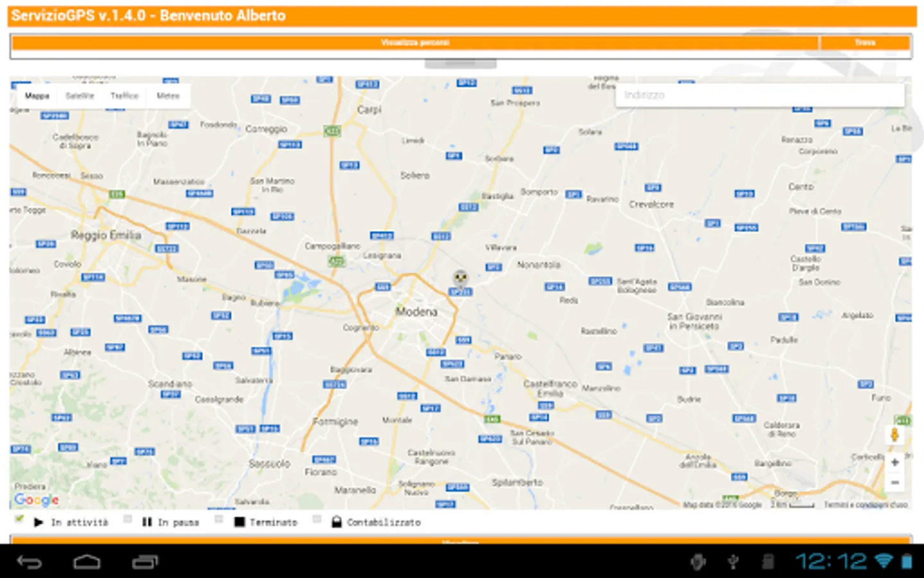Image resolution: width=924 pixels, height=578 pixels.
Task: Click the Sassuolo town label
Action: (269, 463)
